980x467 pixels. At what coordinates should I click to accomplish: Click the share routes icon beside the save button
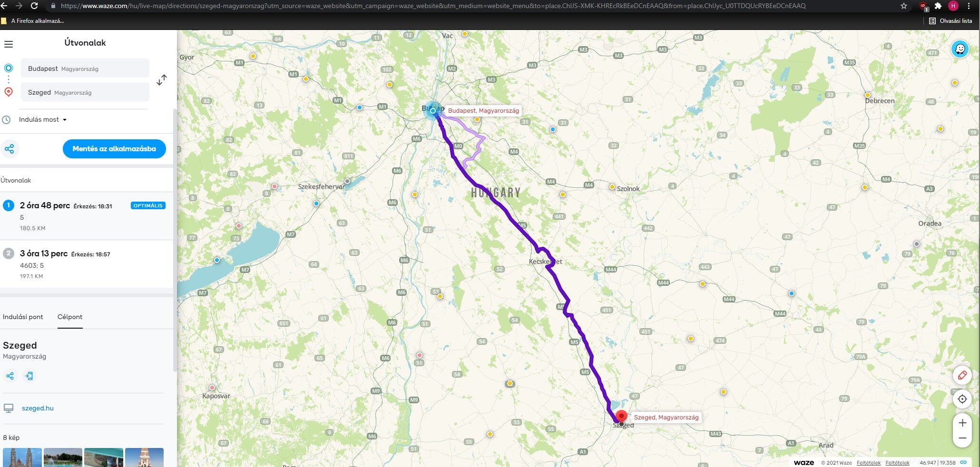10,149
